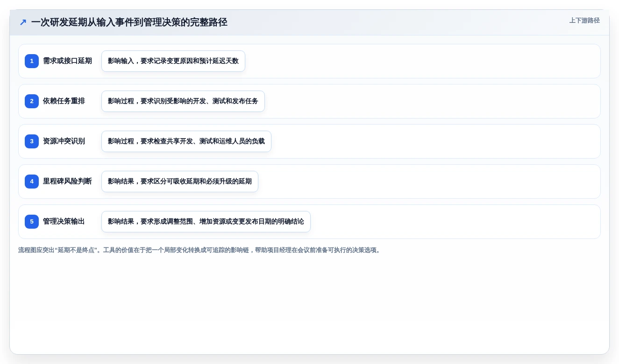619x364 pixels.
Task: Click the step 2 number badge
Action: [32, 101]
